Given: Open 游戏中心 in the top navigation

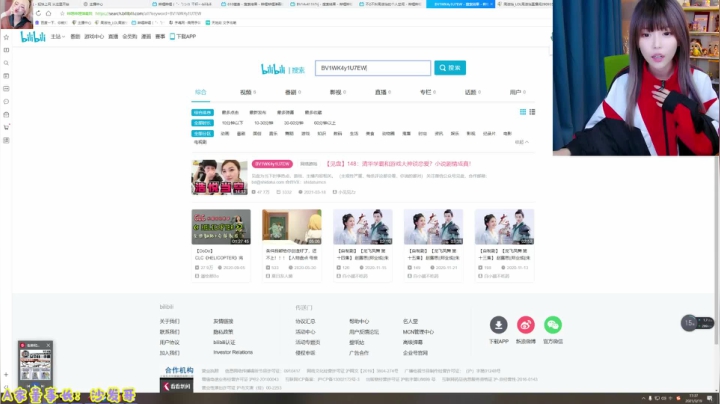Looking at the screenshot, I should (x=94, y=37).
